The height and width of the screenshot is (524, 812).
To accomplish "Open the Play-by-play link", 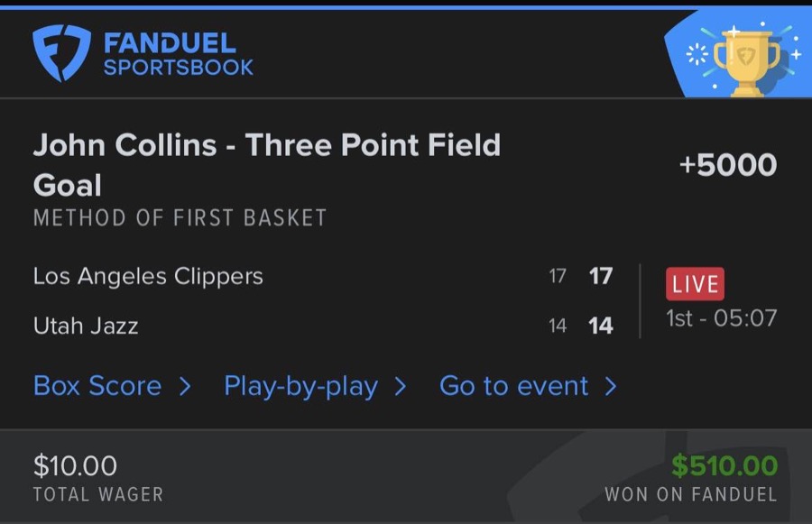I will (x=300, y=386).
